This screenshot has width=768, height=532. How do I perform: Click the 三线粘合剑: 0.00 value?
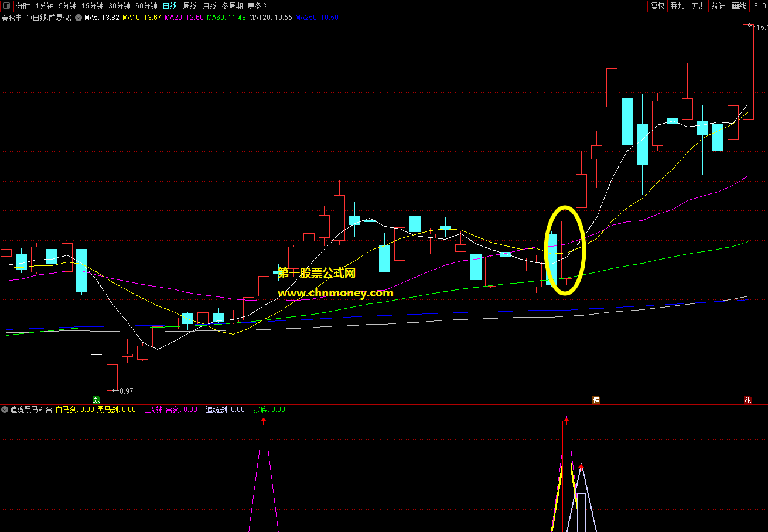pyautogui.click(x=171, y=410)
